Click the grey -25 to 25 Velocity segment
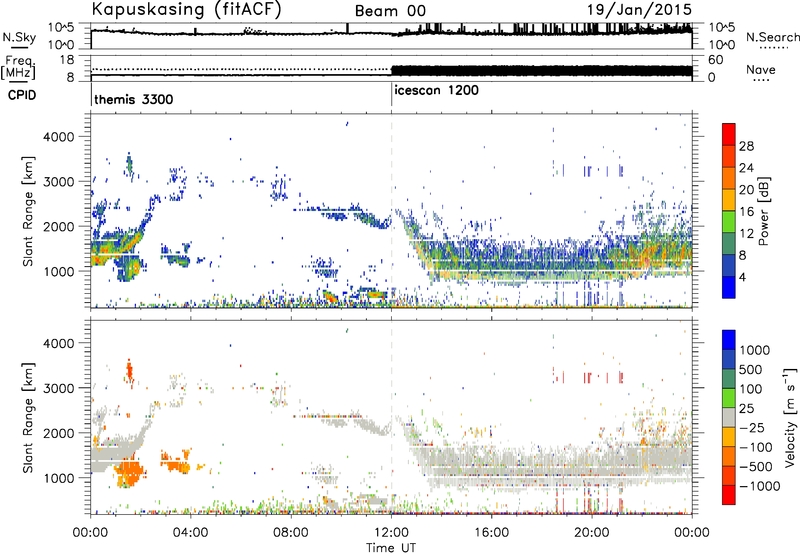The width and height of the screenshot is (800, 554). pyautogui.click(x=729, y=417)
